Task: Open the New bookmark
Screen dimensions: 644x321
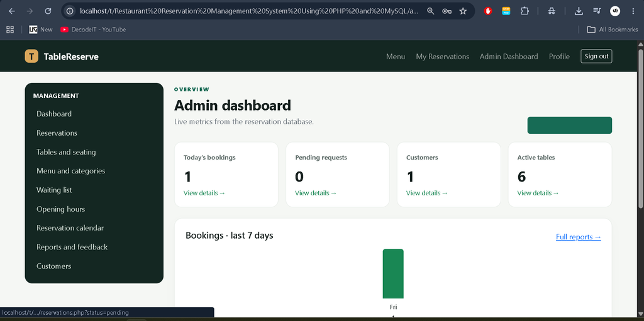Action: click(x=41, y=30)
